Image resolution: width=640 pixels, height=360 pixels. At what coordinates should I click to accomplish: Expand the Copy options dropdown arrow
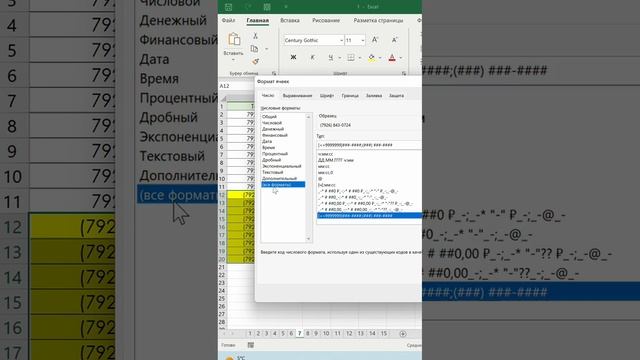coord(267,49)
